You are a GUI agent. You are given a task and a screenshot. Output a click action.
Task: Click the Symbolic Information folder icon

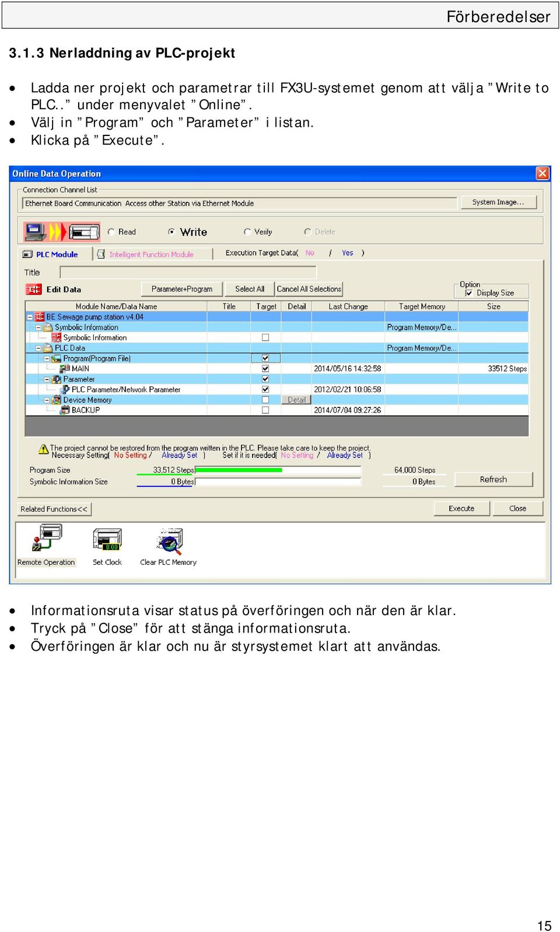coord(48,327)
